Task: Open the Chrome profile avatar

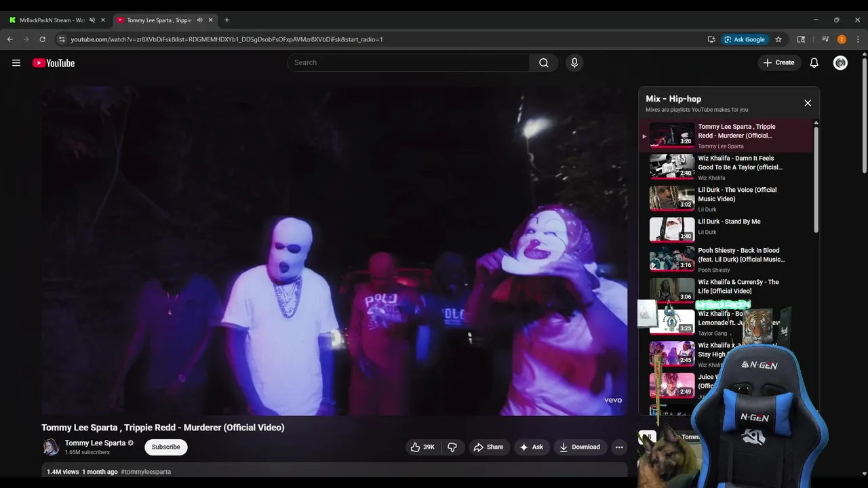Action: [x=842, y=39]
